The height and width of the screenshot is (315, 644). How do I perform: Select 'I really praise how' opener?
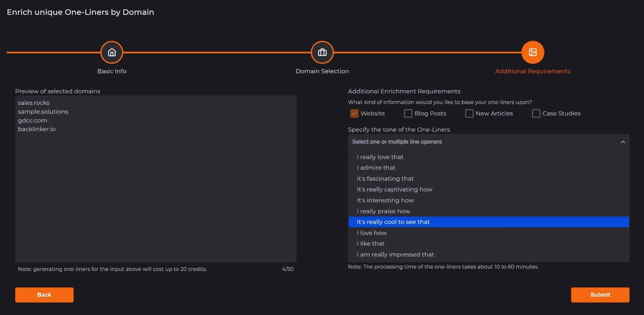pyautogui.click(x=383, y=211)
